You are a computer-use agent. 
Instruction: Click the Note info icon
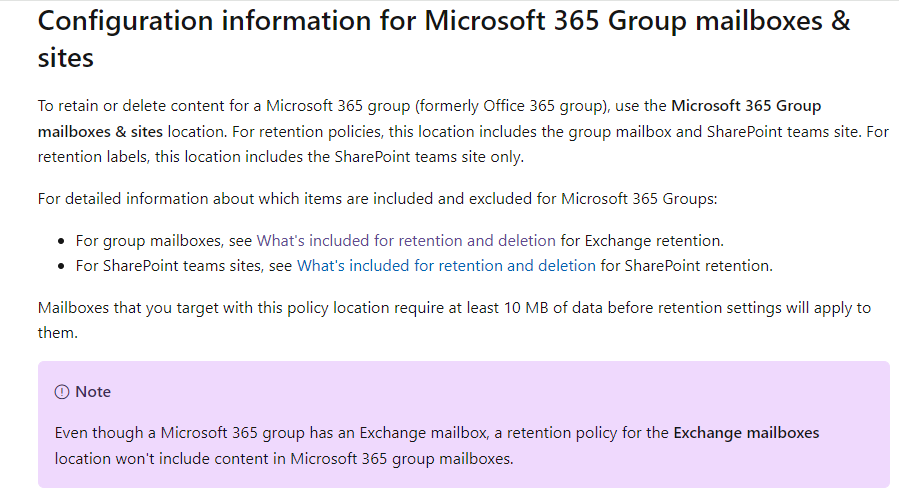pyautogui.click(x=61, y=392)
